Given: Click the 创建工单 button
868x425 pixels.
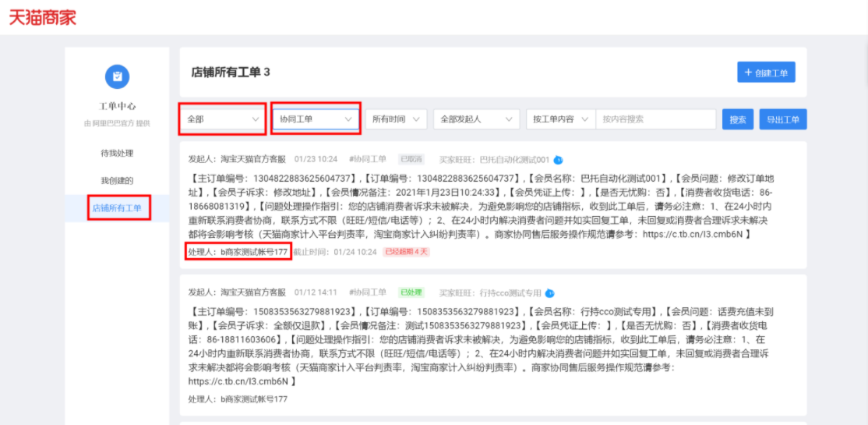Looking at the screenshot, I should [x=766, y=72].
